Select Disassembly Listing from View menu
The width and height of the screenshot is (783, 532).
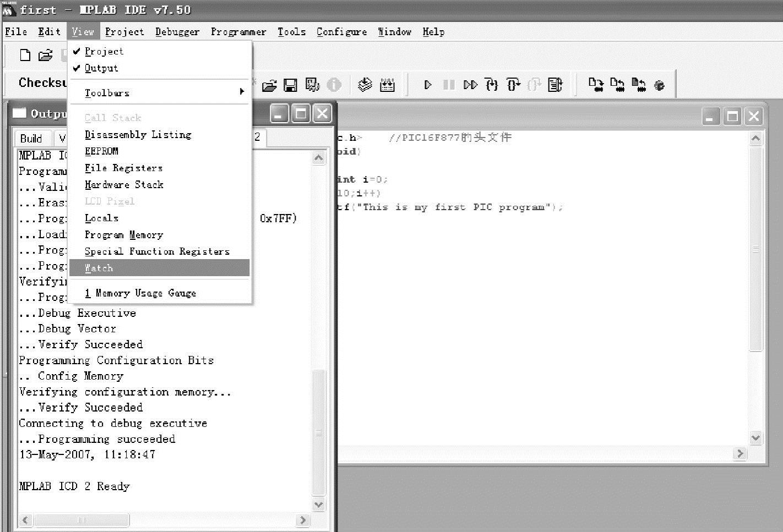[x=160, y=135]
